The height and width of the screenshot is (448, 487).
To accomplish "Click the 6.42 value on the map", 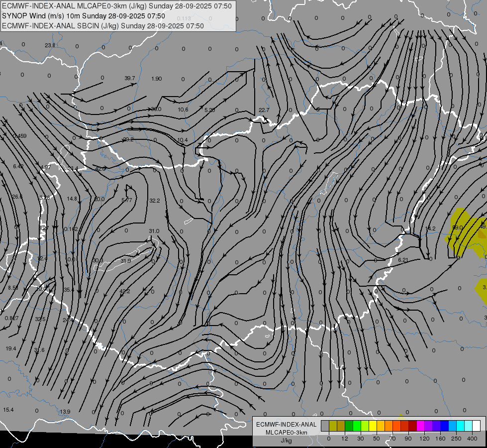I will [18, 166].
